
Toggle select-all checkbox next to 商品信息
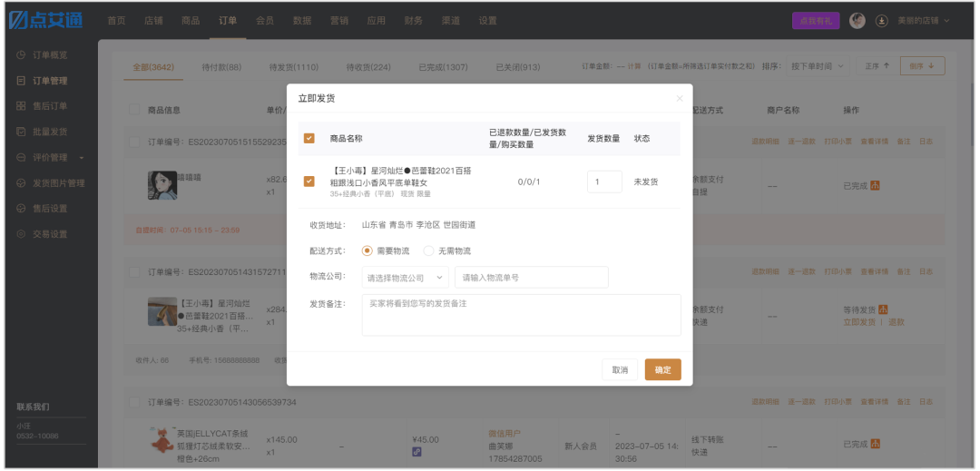(134, 110)
